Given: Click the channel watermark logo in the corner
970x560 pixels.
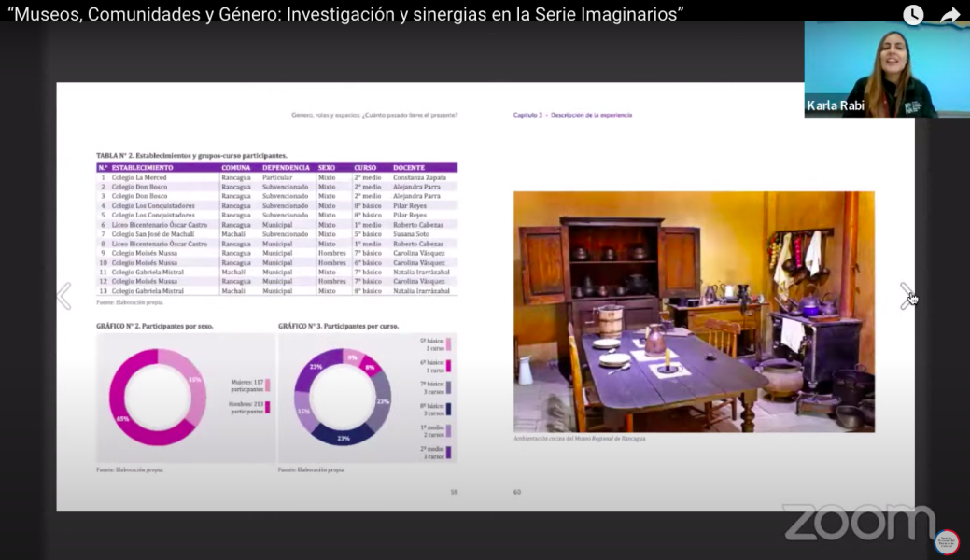Looking at the screenshot, I should (x=946, y=540).
